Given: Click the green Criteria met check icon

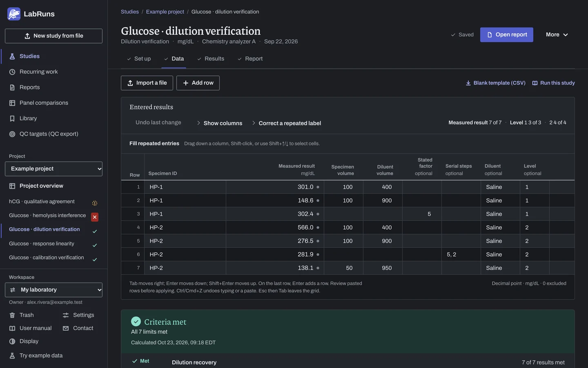Looking at the screenshot, I should (x=136, y=321).
